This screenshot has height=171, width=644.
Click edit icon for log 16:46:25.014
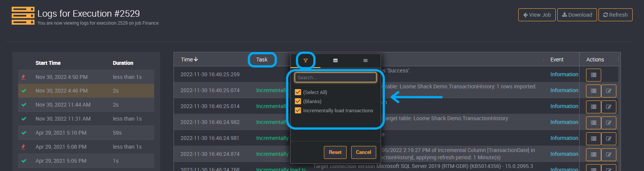click(609, 107)
